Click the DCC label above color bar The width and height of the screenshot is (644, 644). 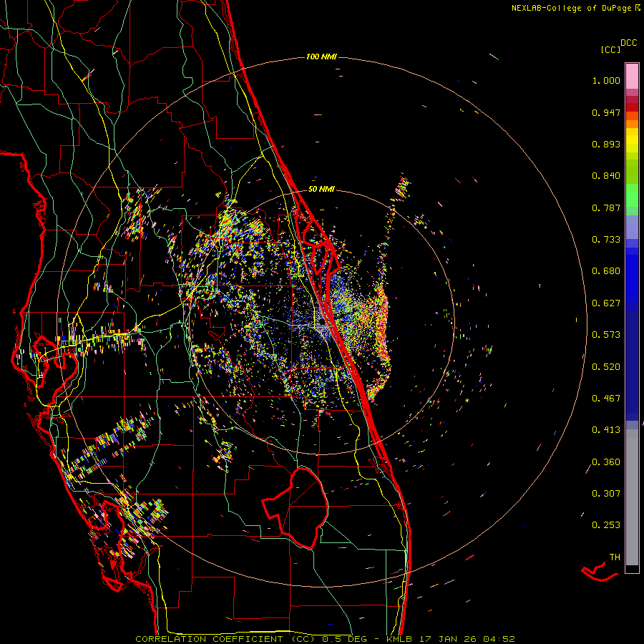pyautogui.click(x=629, y=43)
